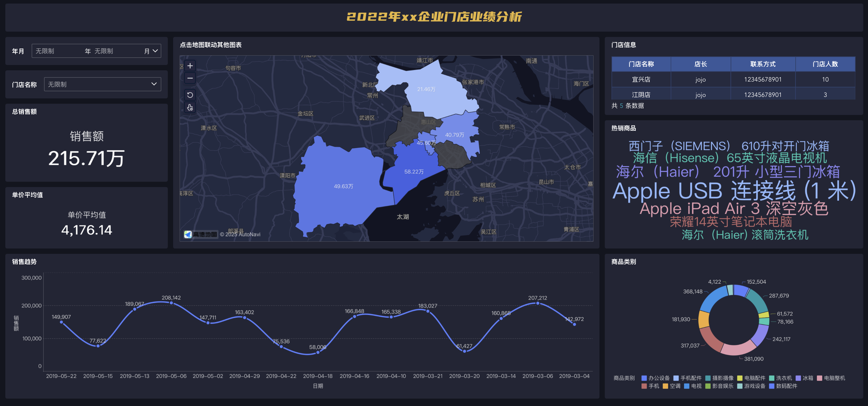The height and width of the screenshot is (406, 868).
Task: Click the 冰箱 purple legend color swatch
Action: tap(798, 378)
